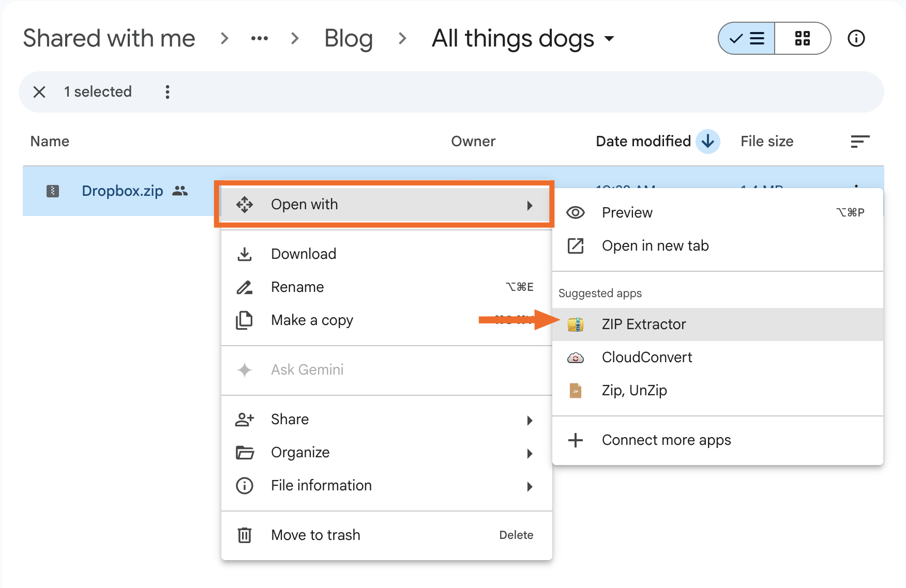
Task: Open the Share submenu
Action: click(x=386, y=419)
